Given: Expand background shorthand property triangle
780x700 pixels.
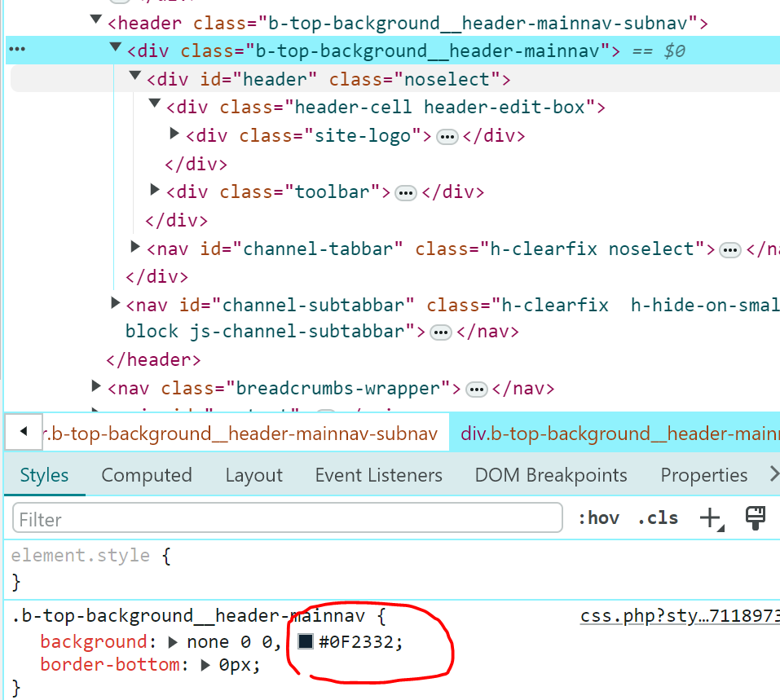Looking at the screenshot, I should tap(173, 642).
